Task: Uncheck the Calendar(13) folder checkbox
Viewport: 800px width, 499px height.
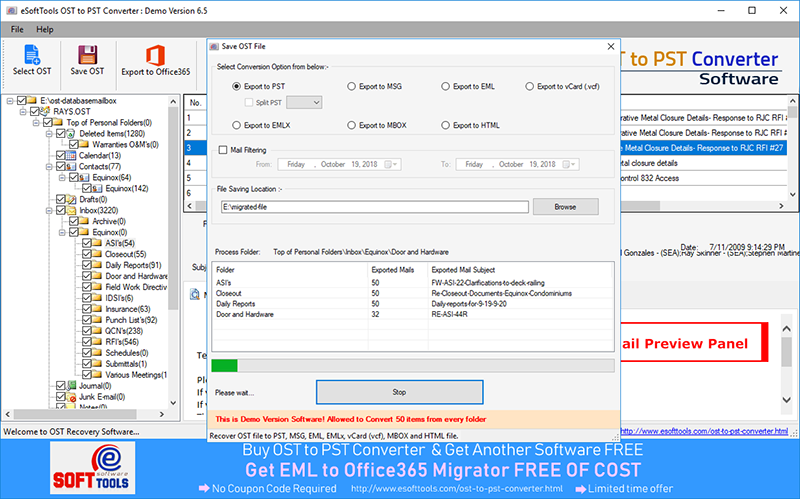Action: pyautogui.click(x=60, y=156)
